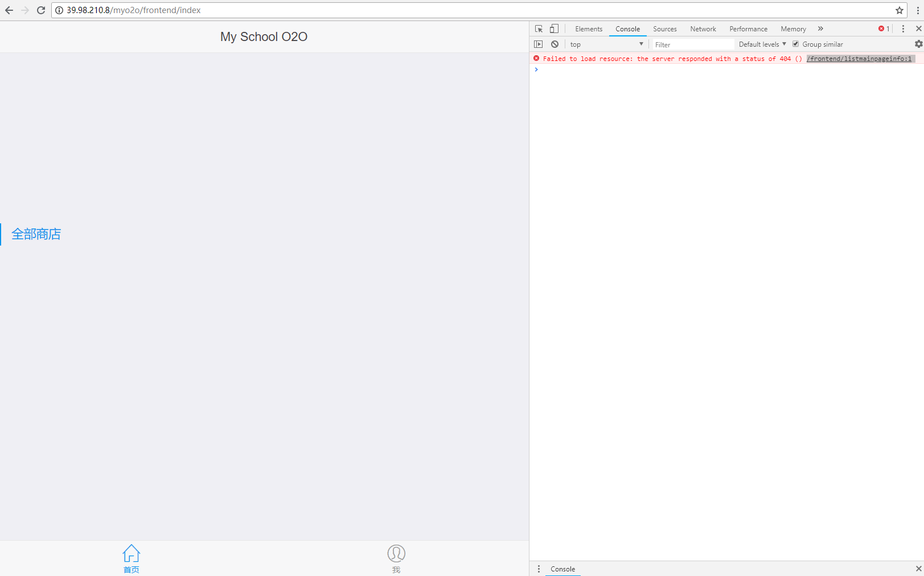Click the console prompt chevron
924x576 pixels.
tap(536, 70)
